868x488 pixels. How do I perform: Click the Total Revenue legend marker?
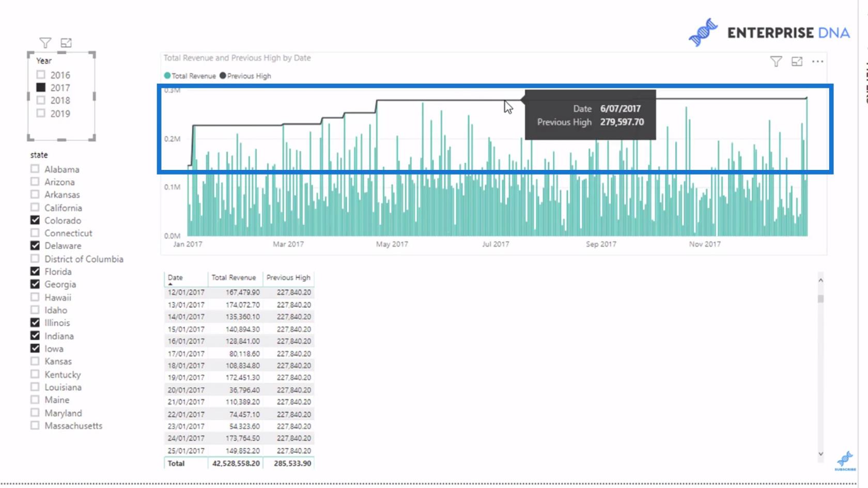click(167, 75)
